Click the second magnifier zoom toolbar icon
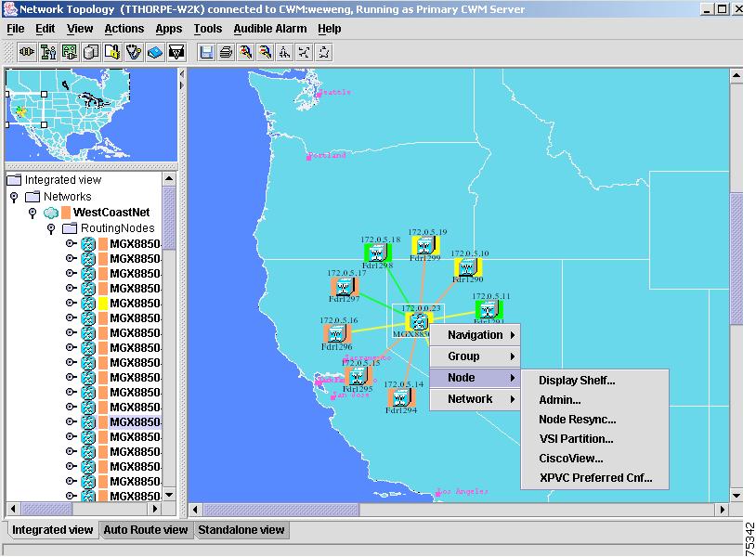 (x=266, y=52)
